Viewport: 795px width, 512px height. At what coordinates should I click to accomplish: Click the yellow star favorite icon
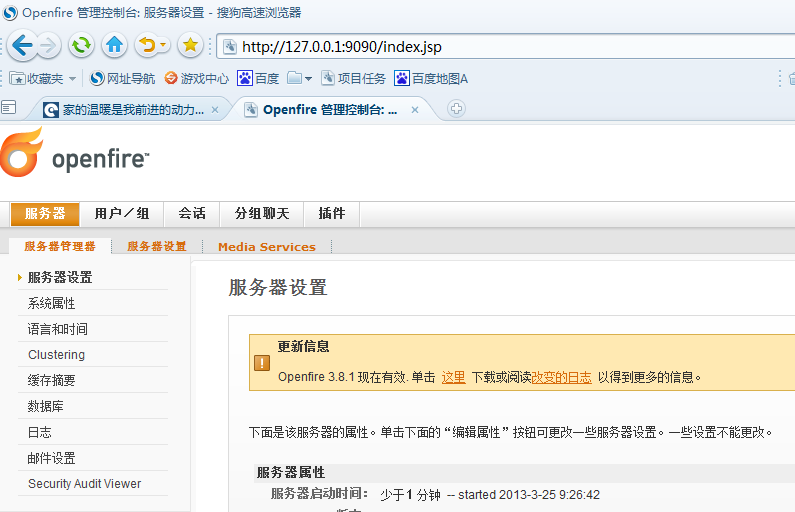click(x=190, y=46)
